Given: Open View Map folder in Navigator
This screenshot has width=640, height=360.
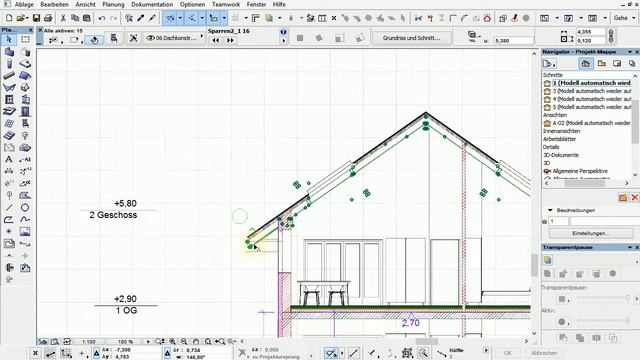Looking at the screenshot, I should pyautogui.click(x=601, y=64).
